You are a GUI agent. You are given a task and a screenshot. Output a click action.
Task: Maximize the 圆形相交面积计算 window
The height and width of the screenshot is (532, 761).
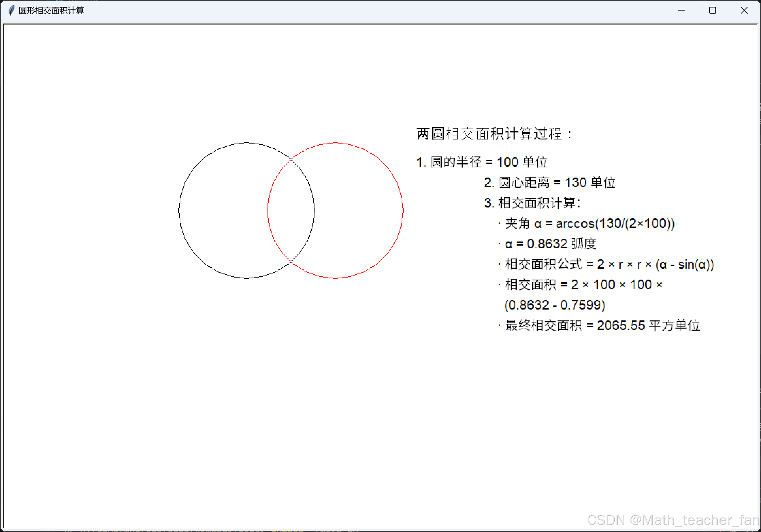pos(712,11)
